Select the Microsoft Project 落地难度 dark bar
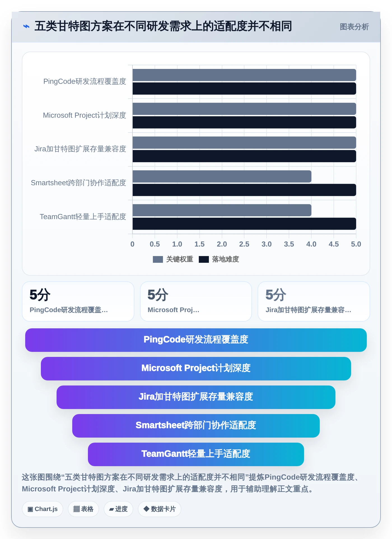Screen dimensions: 392x539 (244, 122)
